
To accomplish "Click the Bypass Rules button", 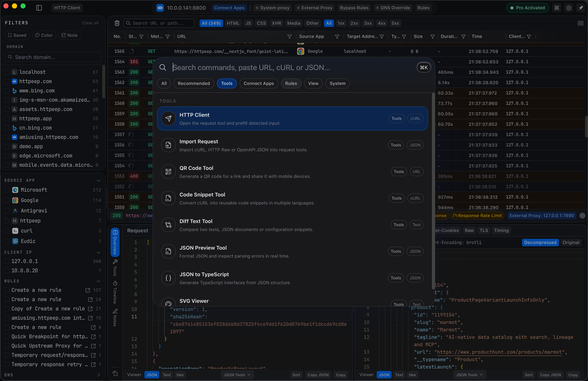I will [354, 8].
